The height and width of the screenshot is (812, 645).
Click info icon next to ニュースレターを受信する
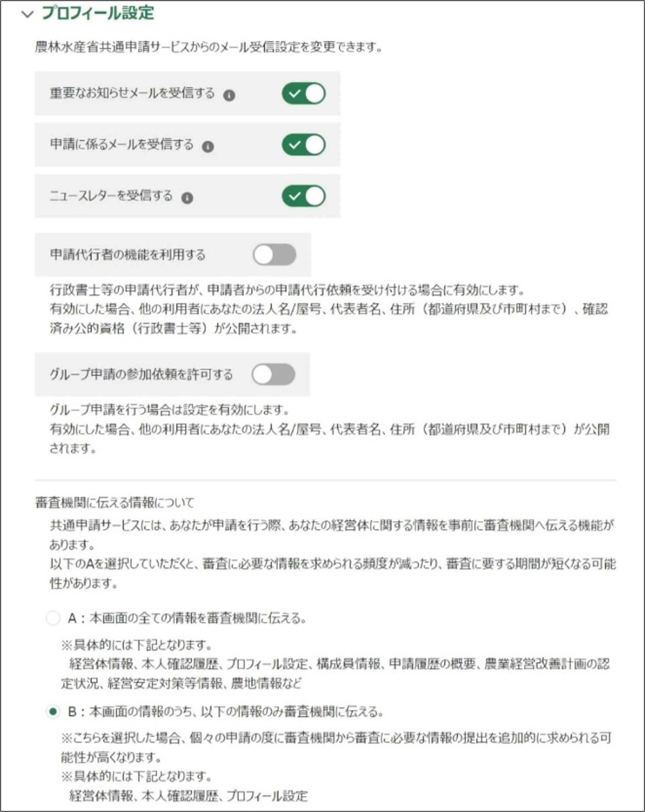click(x=187, y=198)
